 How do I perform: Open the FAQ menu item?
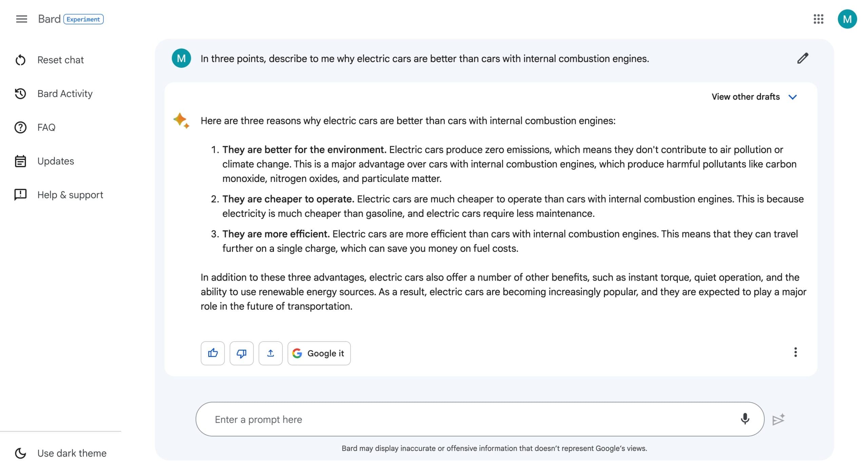(46, 127)
